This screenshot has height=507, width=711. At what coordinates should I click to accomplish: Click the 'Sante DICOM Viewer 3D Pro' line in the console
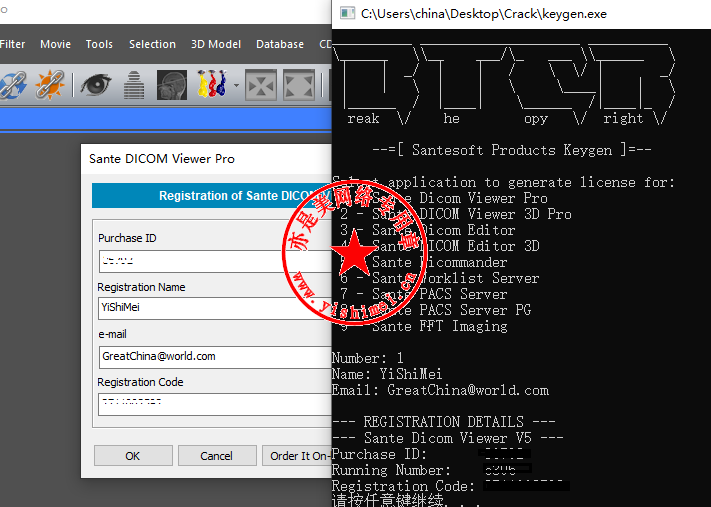click(x=456, y=214)
